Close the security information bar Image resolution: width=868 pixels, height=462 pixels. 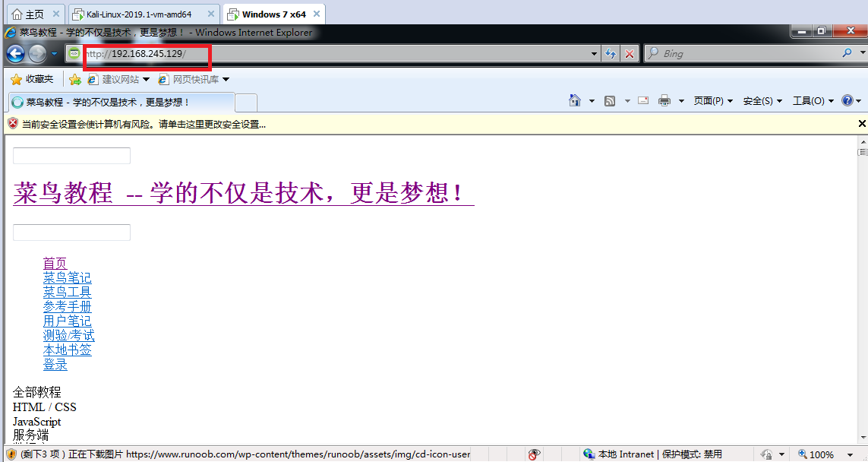tap(862, 124)
